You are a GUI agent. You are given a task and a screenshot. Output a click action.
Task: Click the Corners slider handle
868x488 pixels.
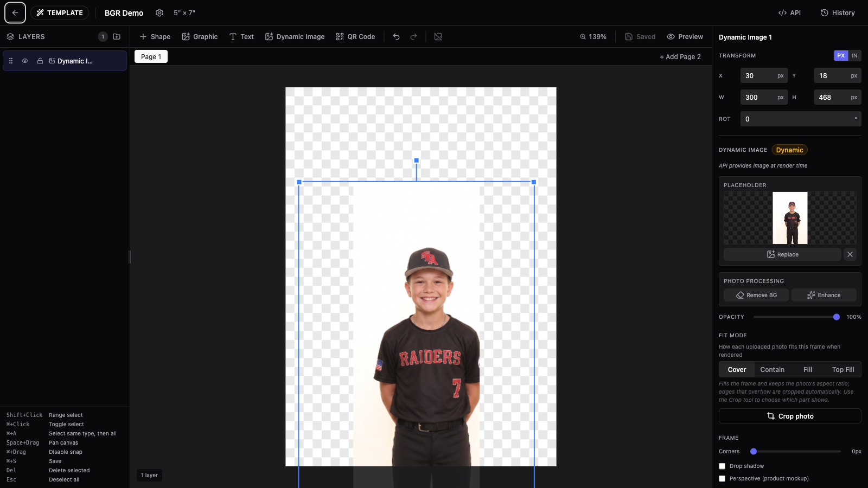pos(754,451)
